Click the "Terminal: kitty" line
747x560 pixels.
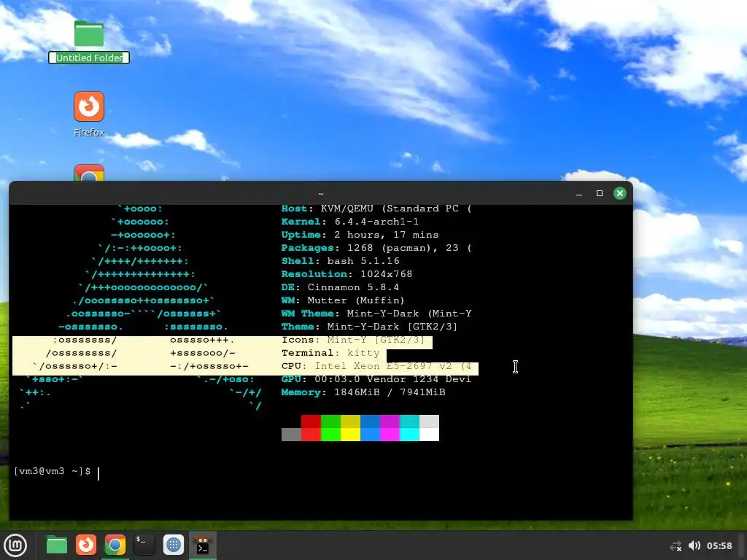click(x=330, y=353)
